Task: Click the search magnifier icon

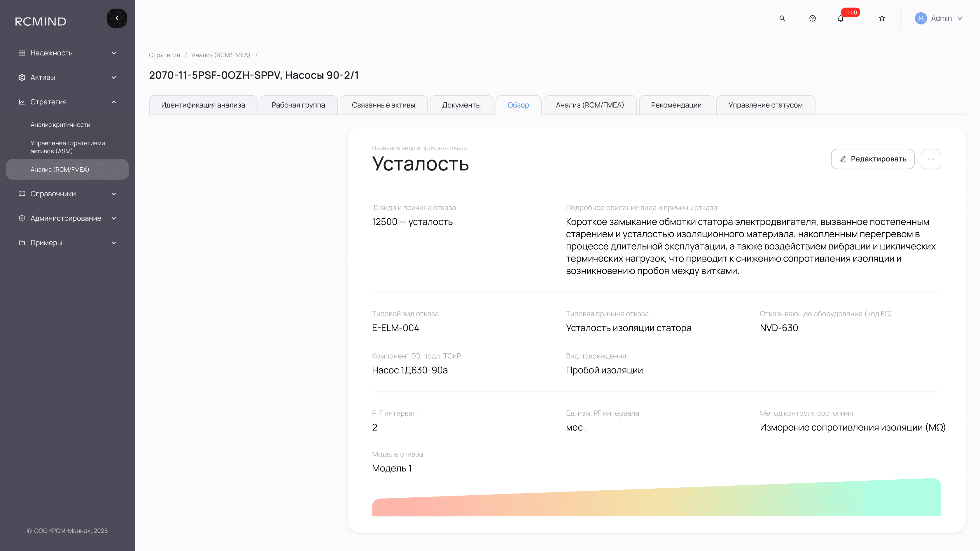Action: coord(782,18)
